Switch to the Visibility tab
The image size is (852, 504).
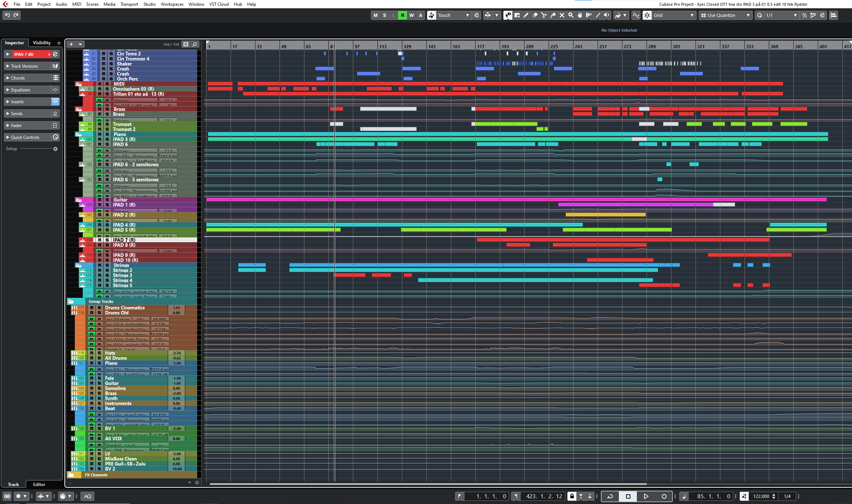(42, 43)
